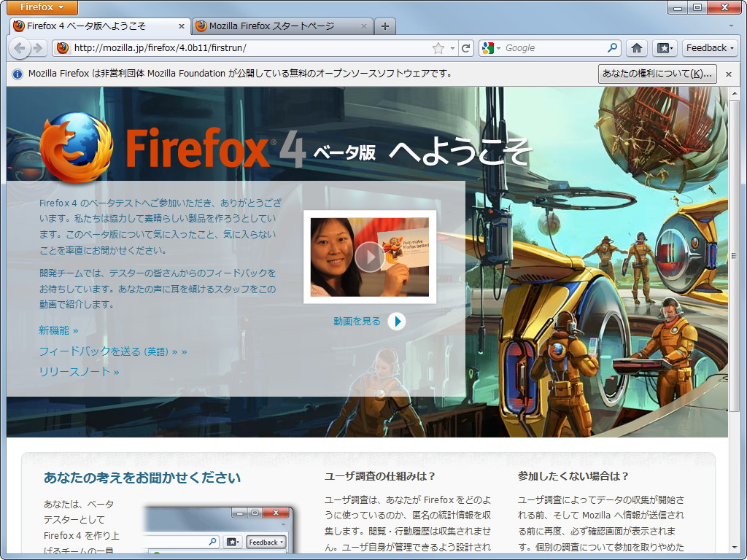This screenshot has height=560, width=747.
Task: Reload the current page
Action: click(466, 48)
